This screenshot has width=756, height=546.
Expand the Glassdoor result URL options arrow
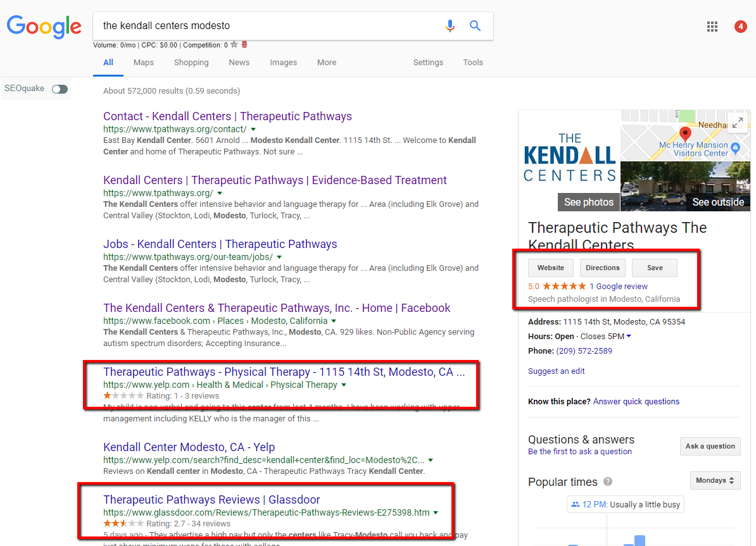tap(436, 512)
